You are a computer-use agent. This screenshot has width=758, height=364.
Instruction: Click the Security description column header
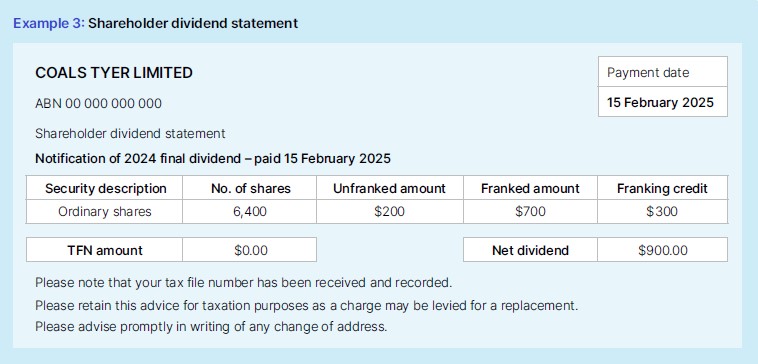pos(104,188)
